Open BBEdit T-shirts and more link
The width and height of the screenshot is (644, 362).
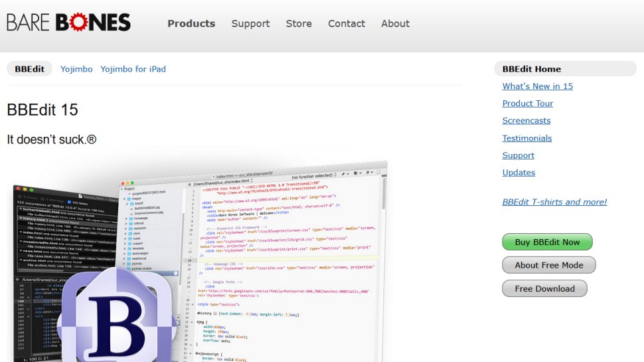pyautogui.click(x=554, y=202)
